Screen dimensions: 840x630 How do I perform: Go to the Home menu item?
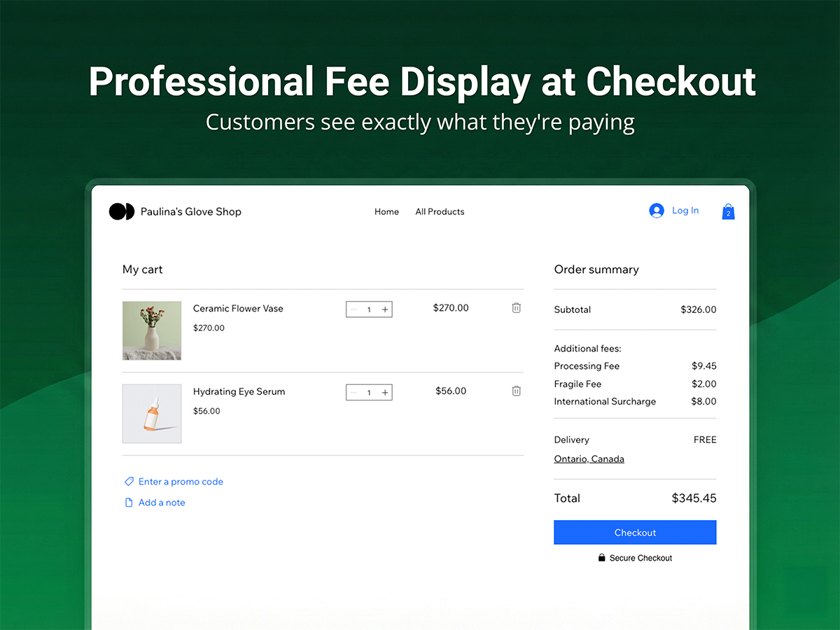pos(386,211)
